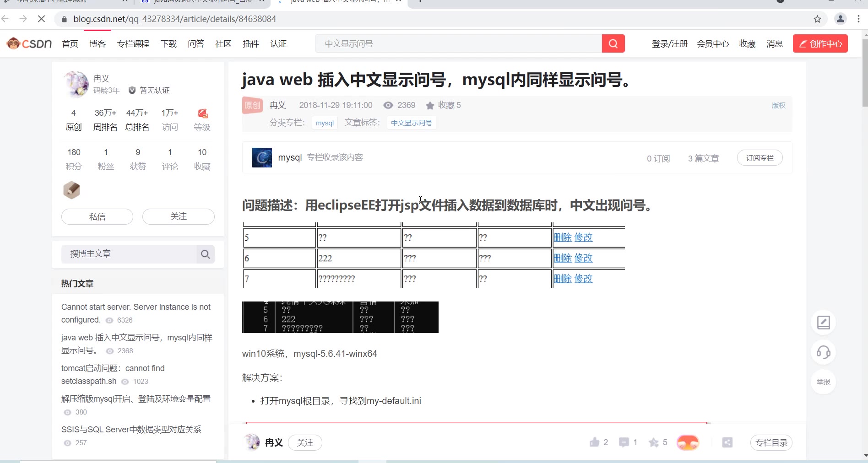Open article Cannot start server

[136, 313]
